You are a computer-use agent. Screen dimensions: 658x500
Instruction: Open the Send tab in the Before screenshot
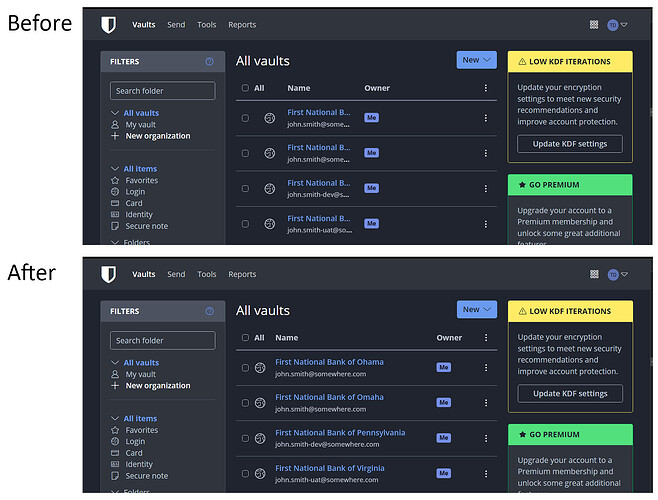coord(176,25)
